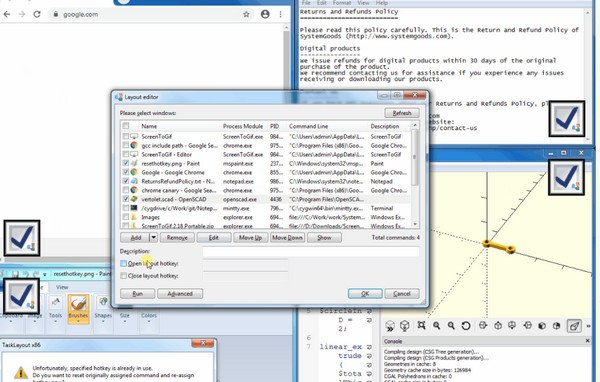The width and height of the screenshot is (600, 382).
Task: Reset the view in OpenSCAD toolbar
Action: [x=466, y=326]
